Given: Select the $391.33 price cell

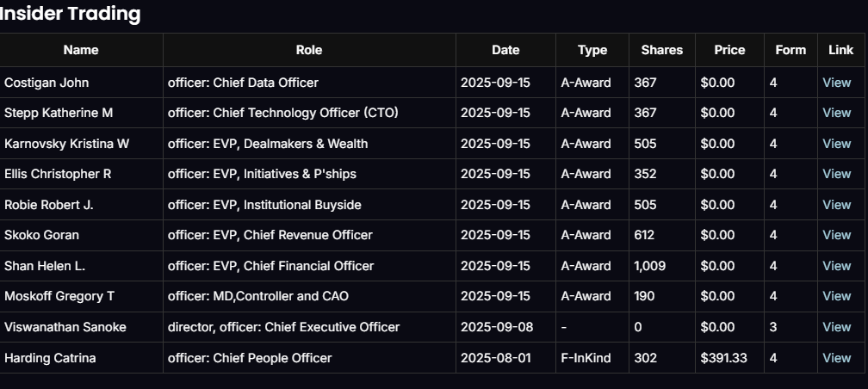Looking at the screenshot, I should pyautogui.click(x=724, y=358).
